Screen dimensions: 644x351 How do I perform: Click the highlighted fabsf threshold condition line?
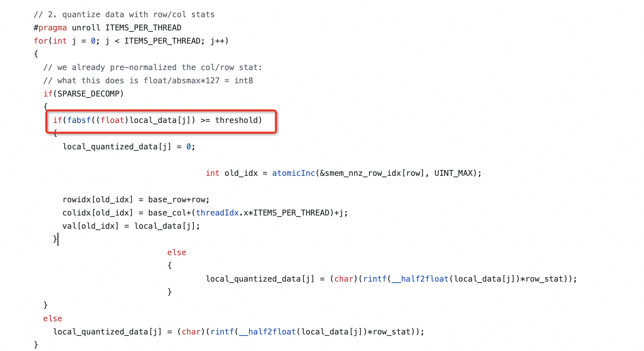(x=158, y=120)
